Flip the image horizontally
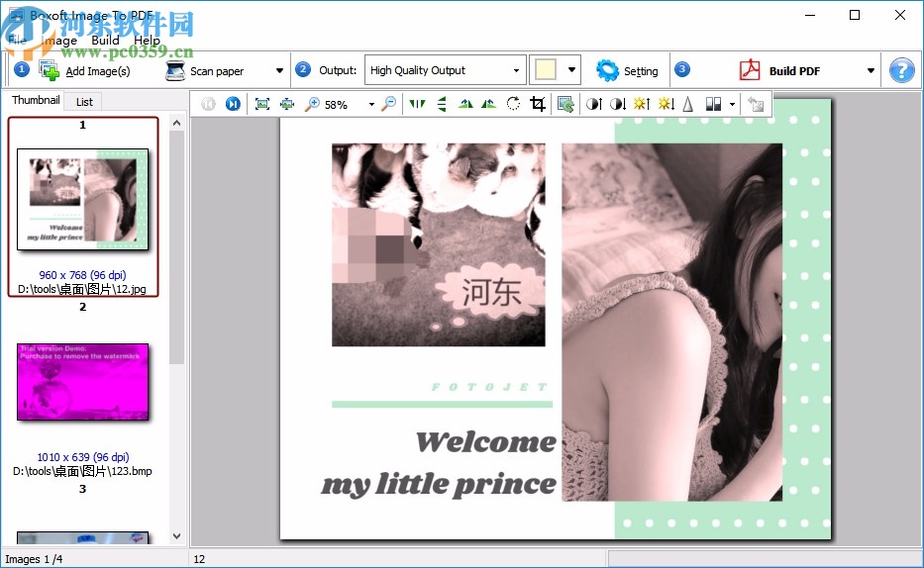The image size is (924, 568). coord(417,104)
